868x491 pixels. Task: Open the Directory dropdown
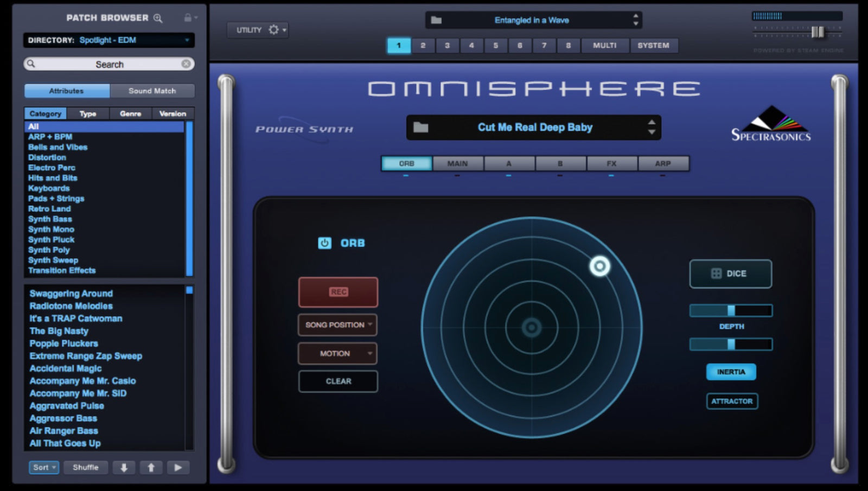[x=108, y=40]
